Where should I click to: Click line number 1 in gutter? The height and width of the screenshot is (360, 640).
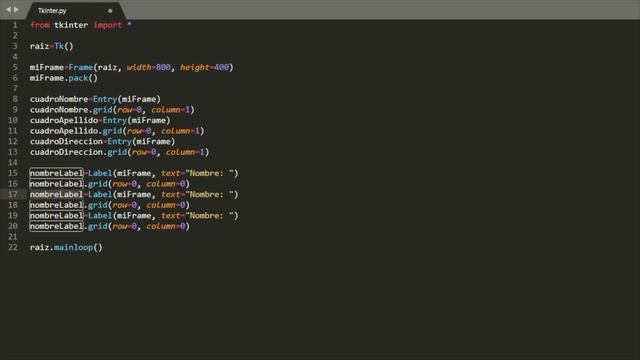tap(15, 25)
